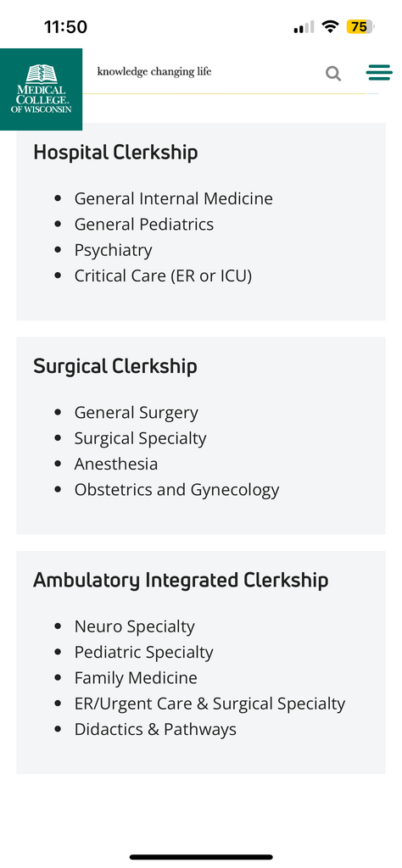This screenshot has height=868, width=402.
Task: Open the search magnifier icon
Action: coord(333,73)
